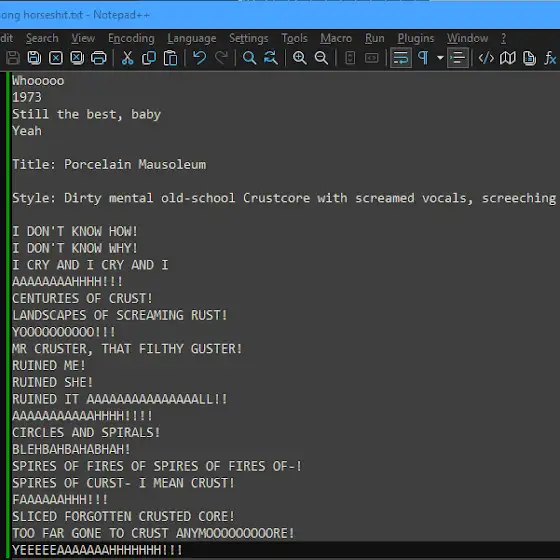Viewport: 560px width, 560px height.
Task: Zoom in using the plus magnifier icon
Action: coord(300,58)
